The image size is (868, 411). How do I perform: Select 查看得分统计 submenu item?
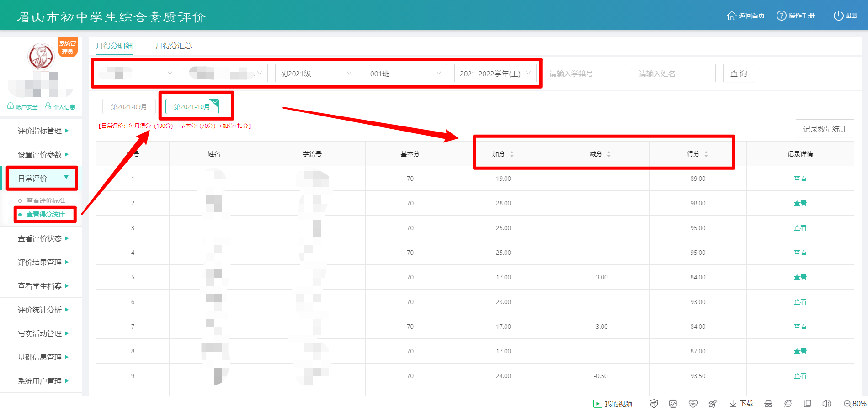(x=45, y=214)
